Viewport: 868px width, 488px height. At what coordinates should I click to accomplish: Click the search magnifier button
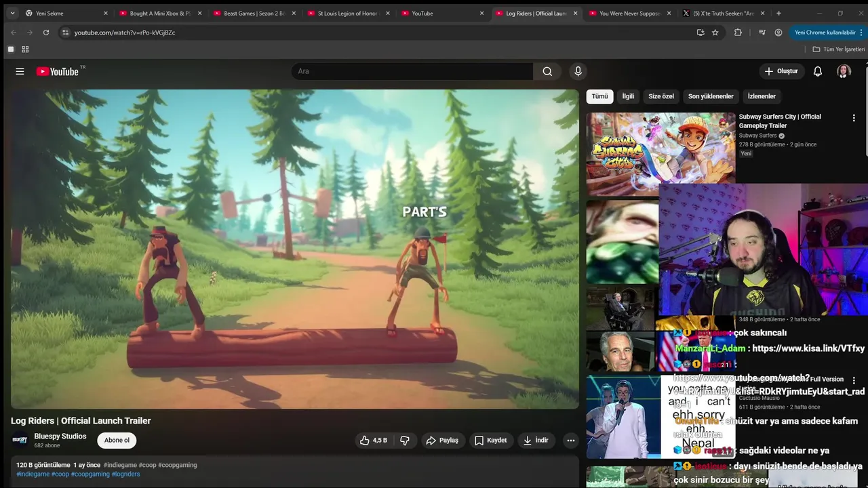click(x=547, y=71)
